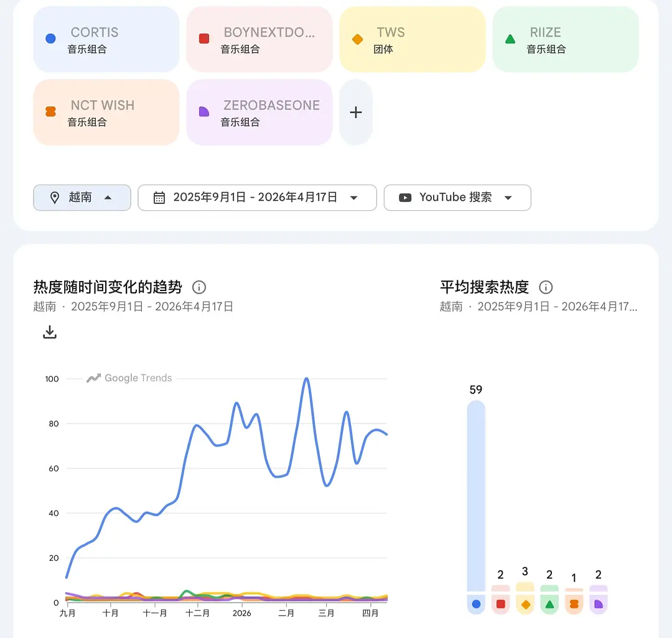Click purple icon under average bar chart
The image size is (672, 638).
click(599, 604)
